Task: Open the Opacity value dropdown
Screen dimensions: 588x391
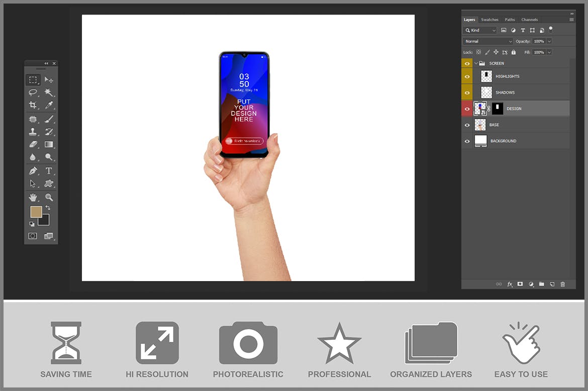Action: coord(549,41)
